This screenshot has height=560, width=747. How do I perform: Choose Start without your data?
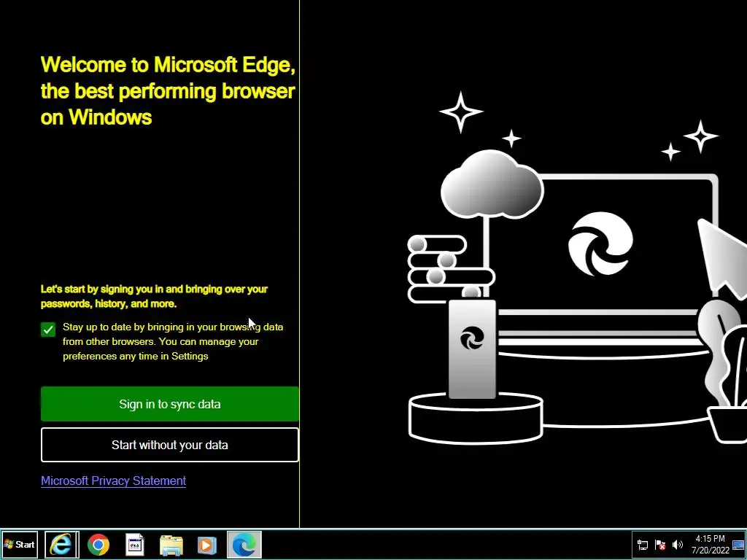point(169,445)
